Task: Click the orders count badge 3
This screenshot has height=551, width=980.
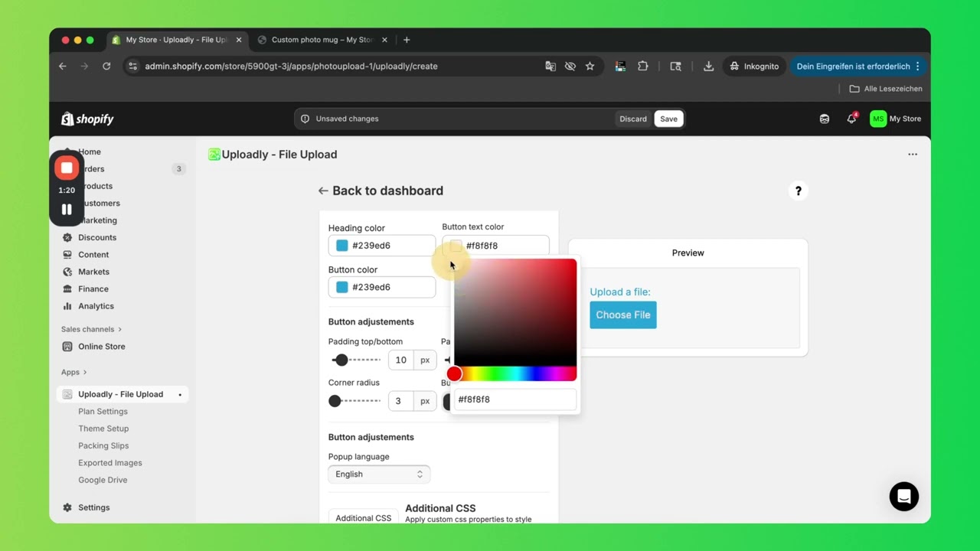Action: [x=178, y=169]
